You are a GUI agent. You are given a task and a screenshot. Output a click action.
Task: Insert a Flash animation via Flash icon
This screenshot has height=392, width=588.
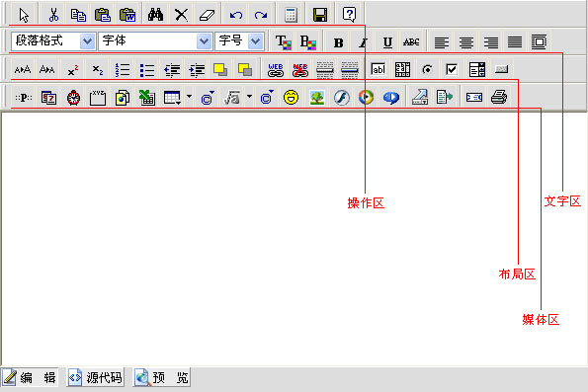[342, 98]
